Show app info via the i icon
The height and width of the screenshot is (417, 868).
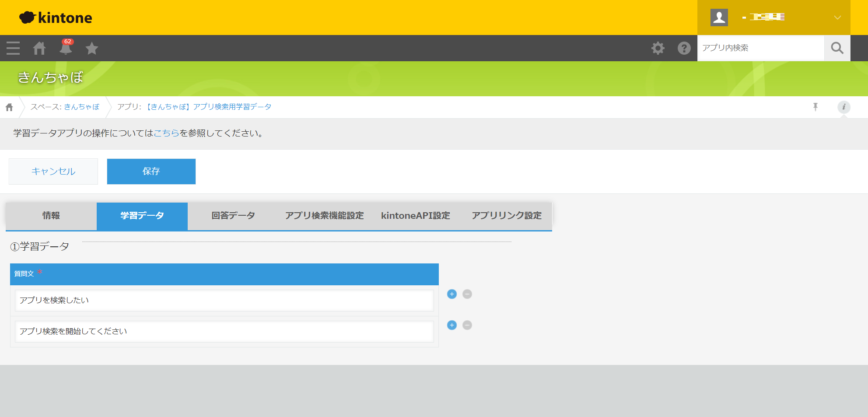(x=843, y=107)
